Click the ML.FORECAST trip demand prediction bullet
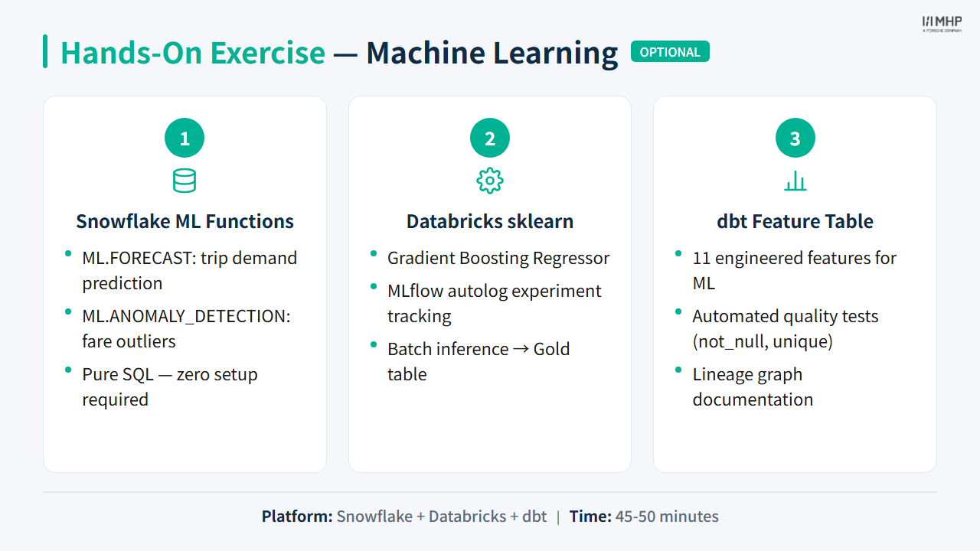This screenshot has width=980, height=551. click(190, 271)
